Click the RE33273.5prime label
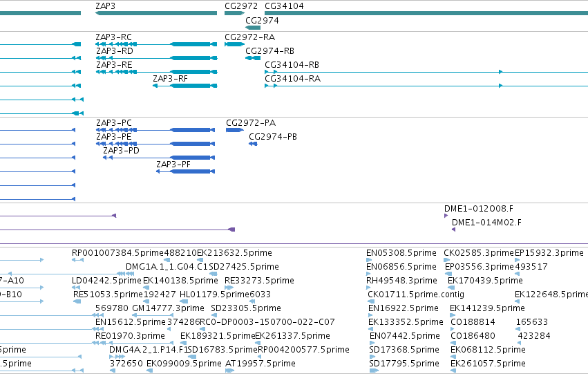 click(x=259, y=281)
